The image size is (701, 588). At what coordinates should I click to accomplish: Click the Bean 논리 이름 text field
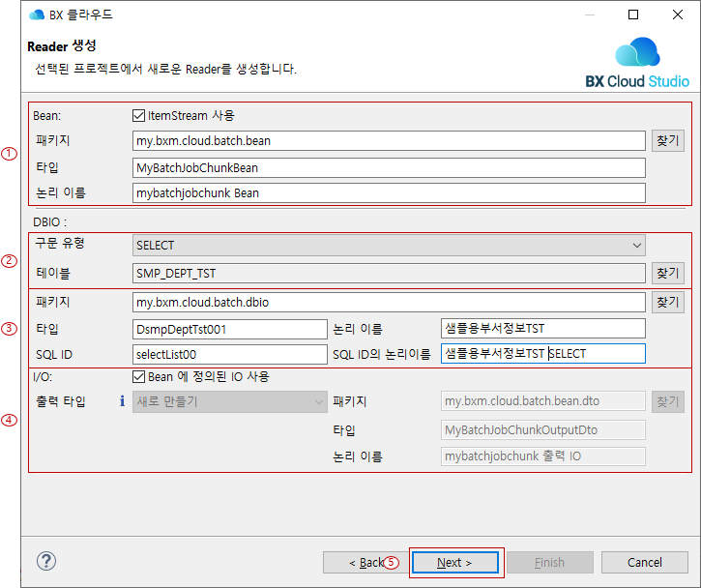click(x=389, y=193)
